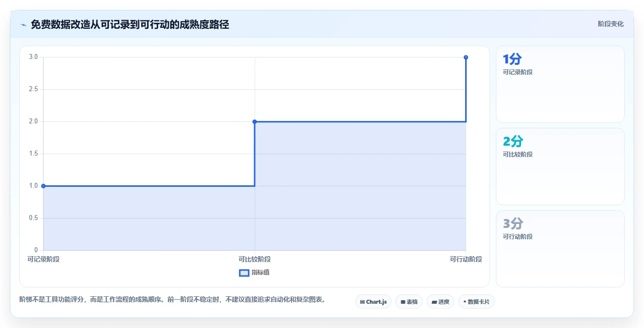Click the data point at value 2.0
The image size is (644, 328).
point(255,121)
